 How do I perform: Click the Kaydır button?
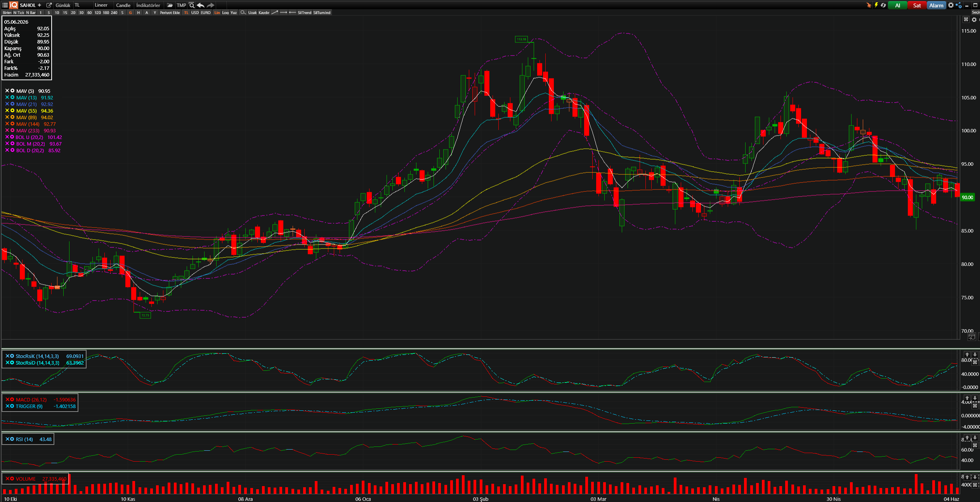click(264, 12)
